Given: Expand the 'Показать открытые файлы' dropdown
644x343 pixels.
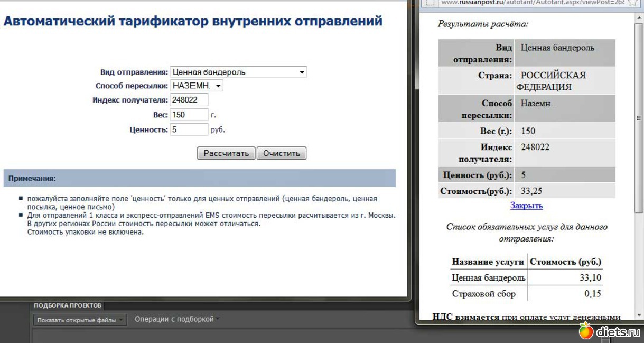Looking at the screenshot, I should 80,320.
